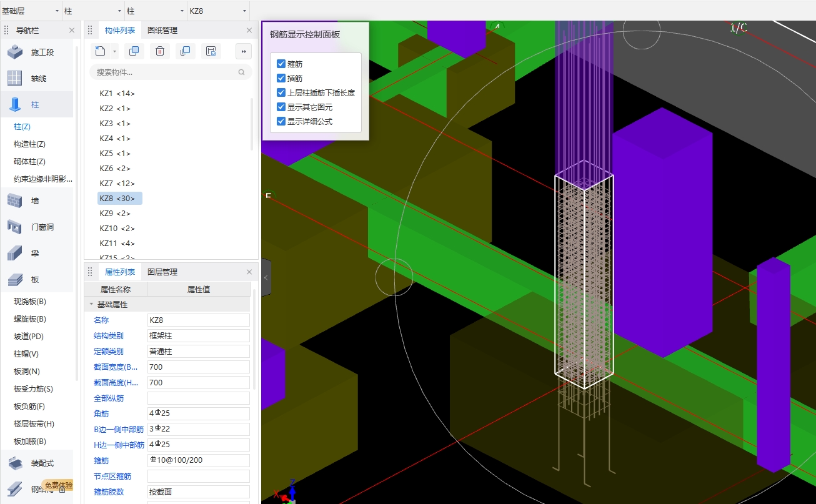
Task: Open the 轴线 grid category
Action: pyautogui.click(x=15, y=79)
